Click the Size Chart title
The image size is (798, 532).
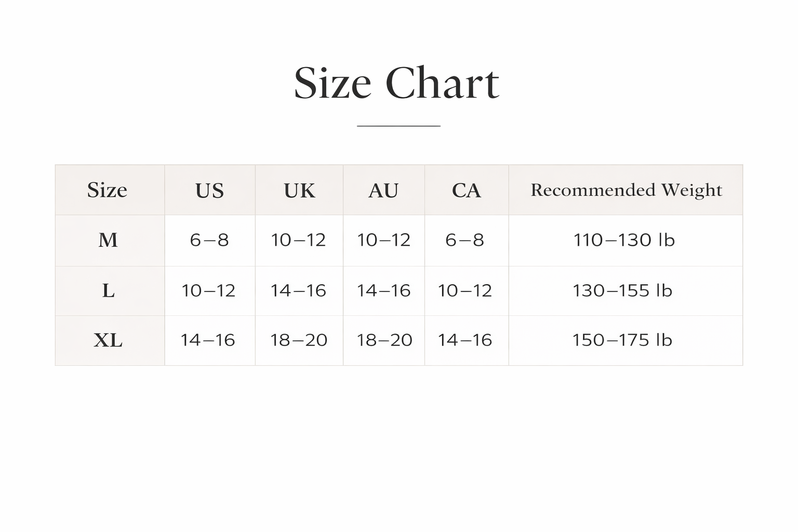396,83
